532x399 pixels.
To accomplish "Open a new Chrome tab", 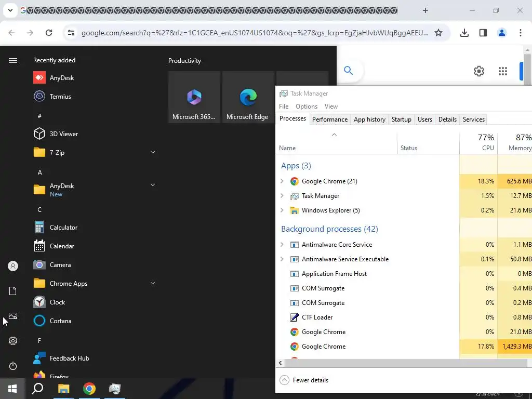I will [x=425, y=10].
